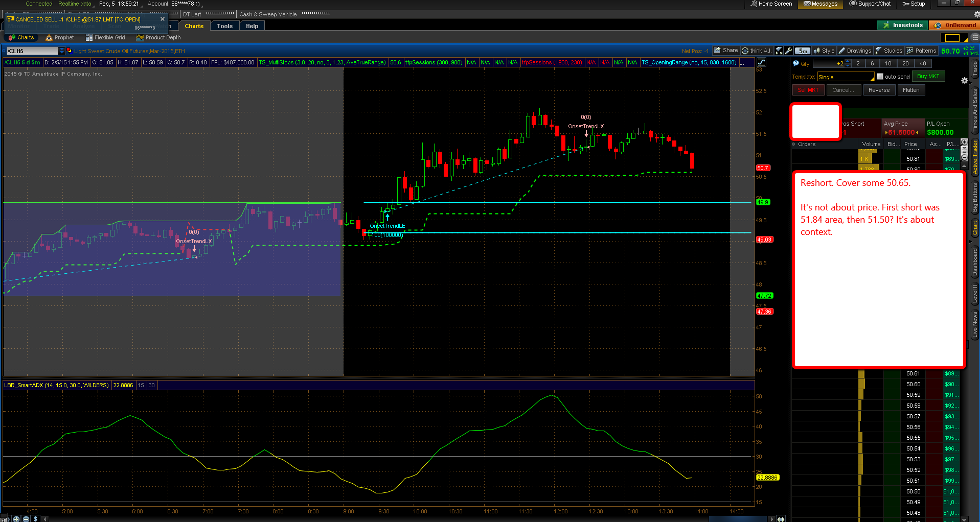The height and width of the screenshot is (522, 980).
Task: Toggle the auto send checkbox
Action: [x=880, y=77]
